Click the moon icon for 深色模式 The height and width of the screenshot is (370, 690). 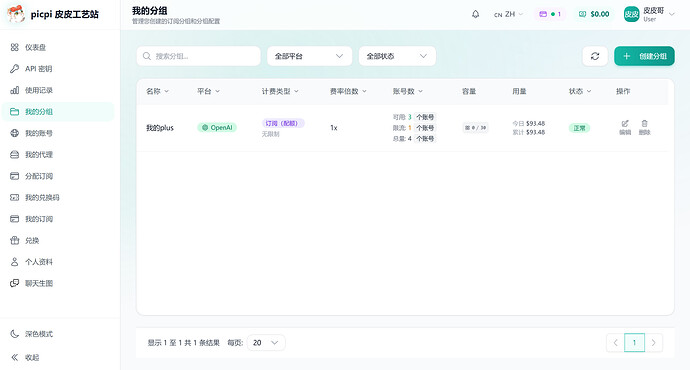(x=15, y=334)
